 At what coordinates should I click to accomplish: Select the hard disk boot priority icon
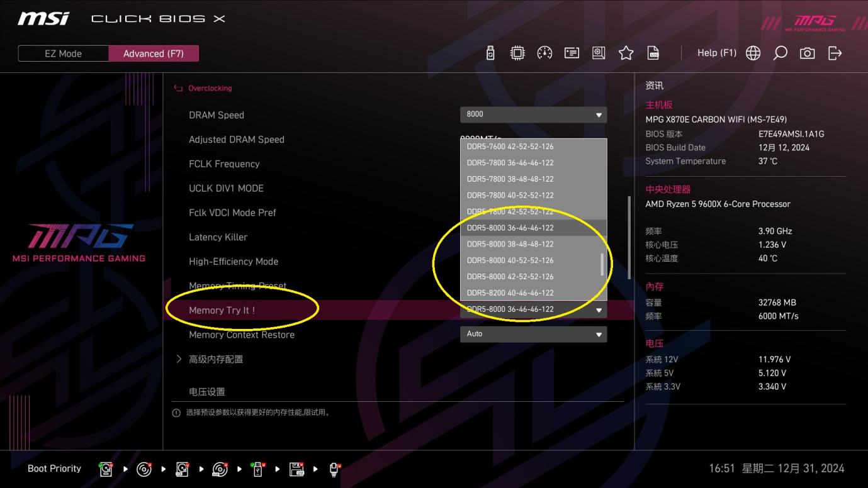coord(106,469)
